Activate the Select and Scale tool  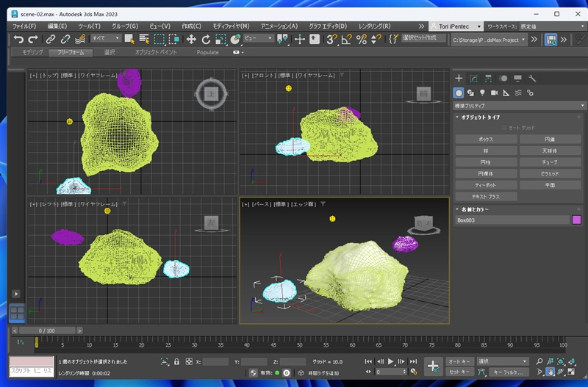[220, 39]
